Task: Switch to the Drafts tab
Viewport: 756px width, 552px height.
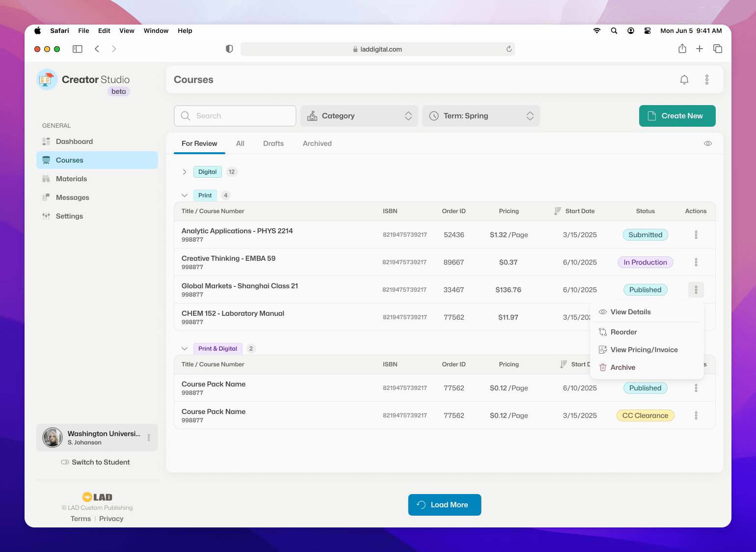Action: coord(273,143)
